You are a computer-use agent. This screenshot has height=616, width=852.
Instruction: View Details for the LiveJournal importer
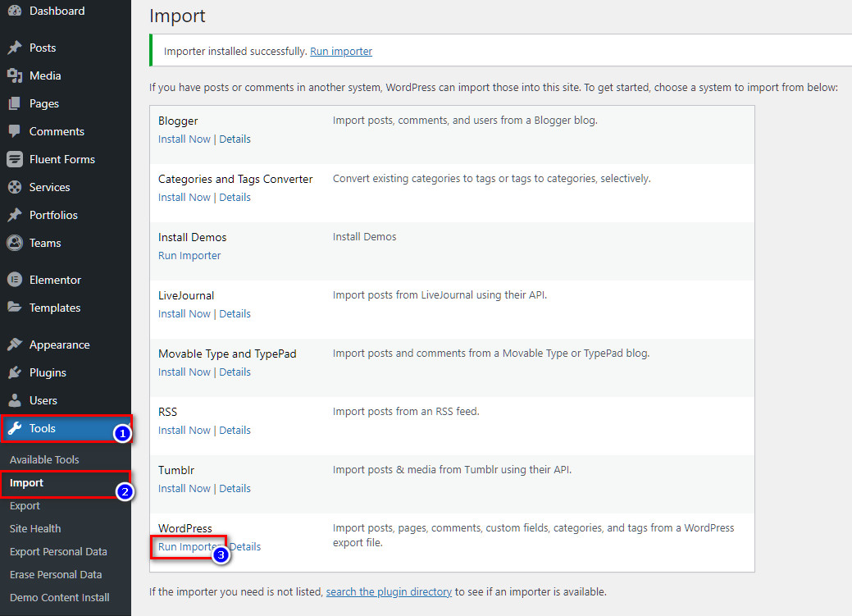click(x=235, y=313)
